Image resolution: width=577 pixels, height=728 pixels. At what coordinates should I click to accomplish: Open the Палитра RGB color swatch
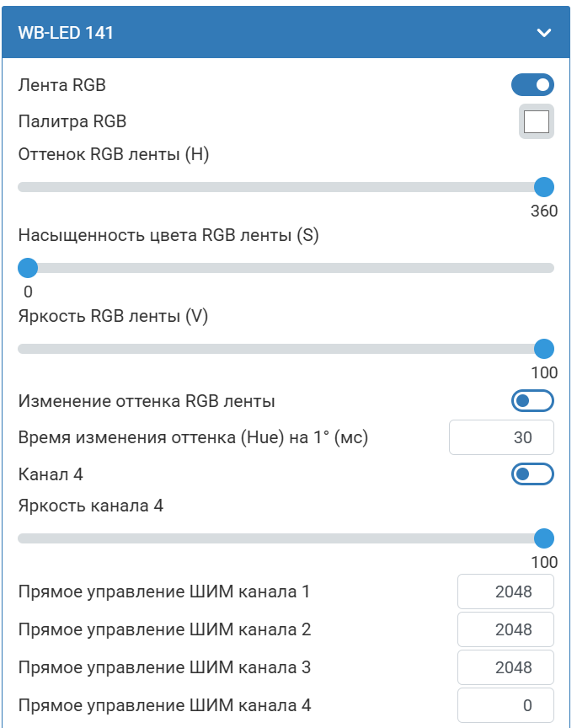(x=537, y=122)
